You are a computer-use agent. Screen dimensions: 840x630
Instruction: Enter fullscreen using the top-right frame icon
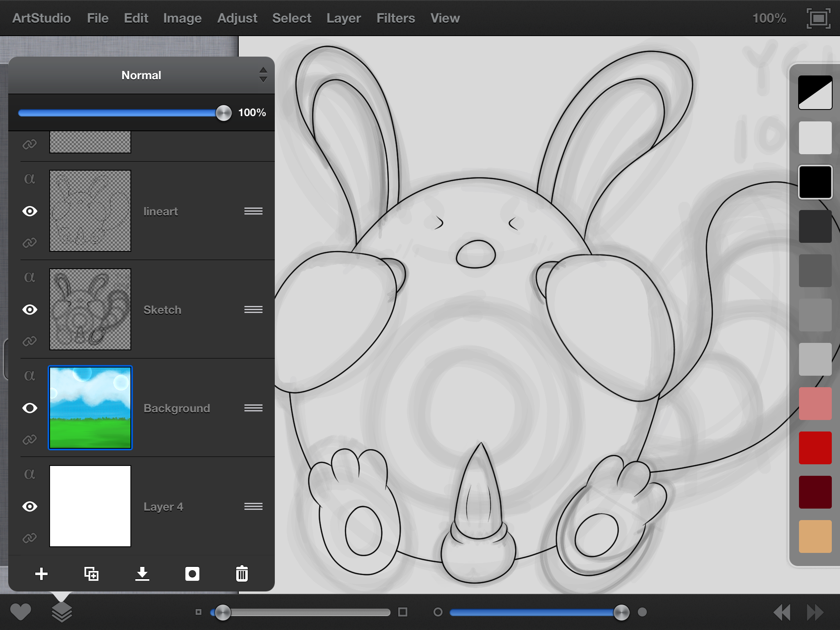coord(818,18)
